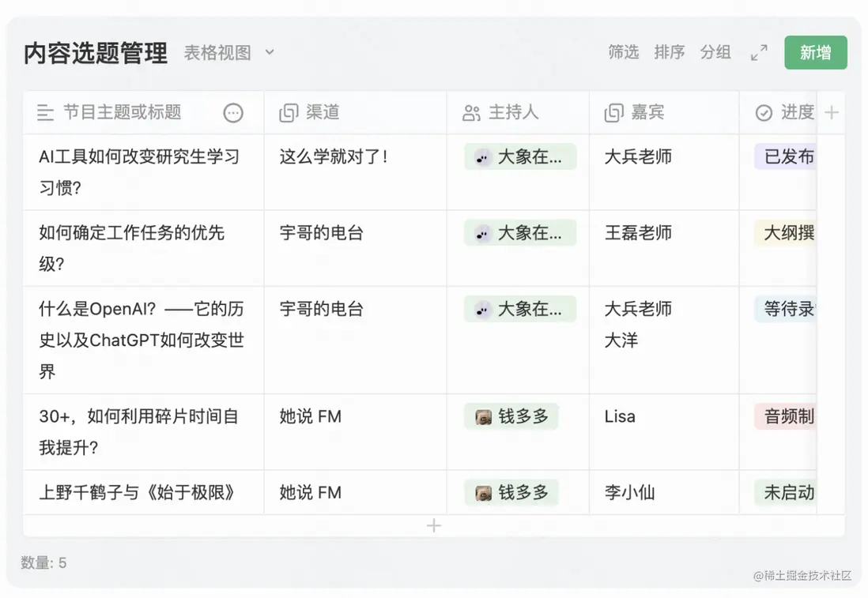Image resolution: width=868 pixels, height=598 pixels.
Task: Click the 主持人 people icon in header
Action: [471, 113]
